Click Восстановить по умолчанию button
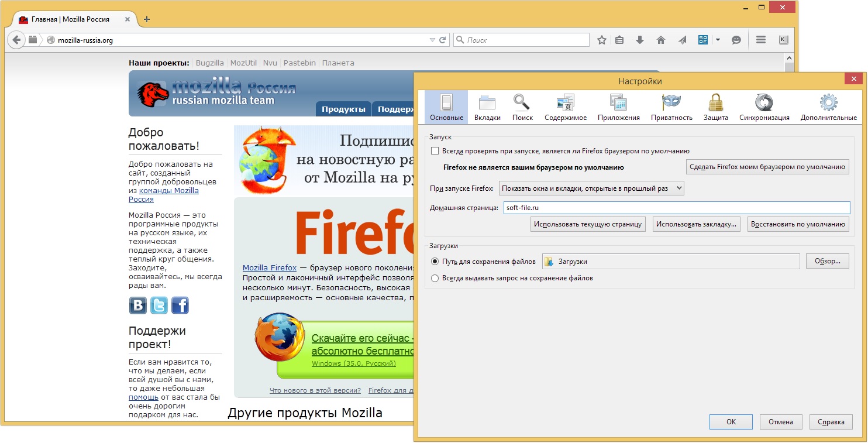Image resolution: width=868 pixels, height=443 pixels. (798, 224)
